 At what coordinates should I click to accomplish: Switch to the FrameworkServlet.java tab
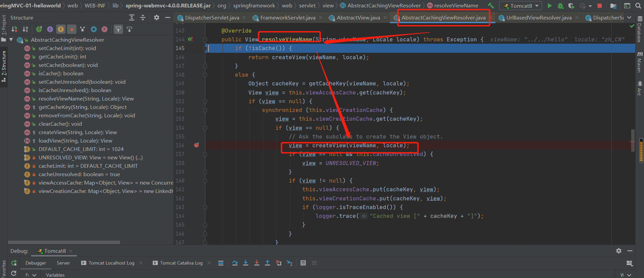tap(288, 17)
